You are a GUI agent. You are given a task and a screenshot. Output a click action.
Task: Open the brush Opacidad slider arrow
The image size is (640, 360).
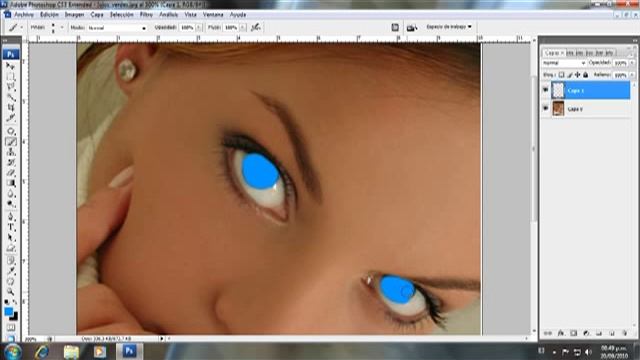[x=199, y=27]
